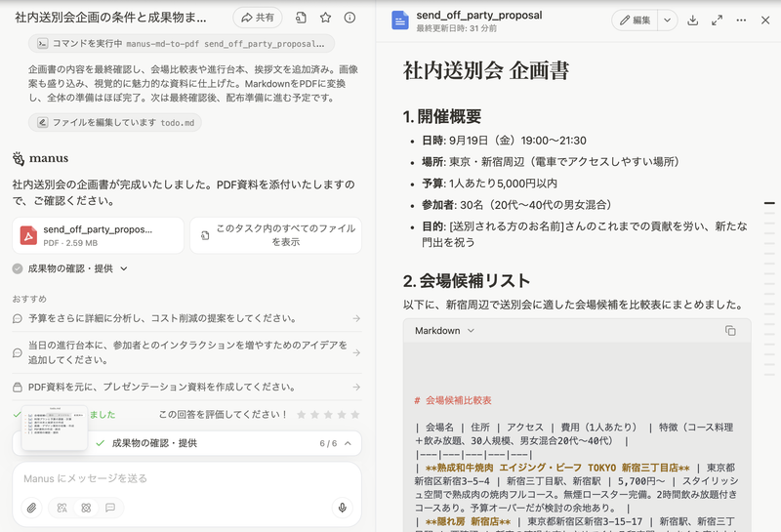Click the microphone voice input icon

[343, 508]
